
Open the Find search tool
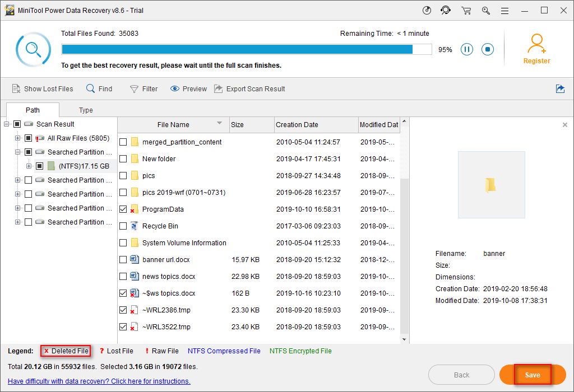[90, 88]
